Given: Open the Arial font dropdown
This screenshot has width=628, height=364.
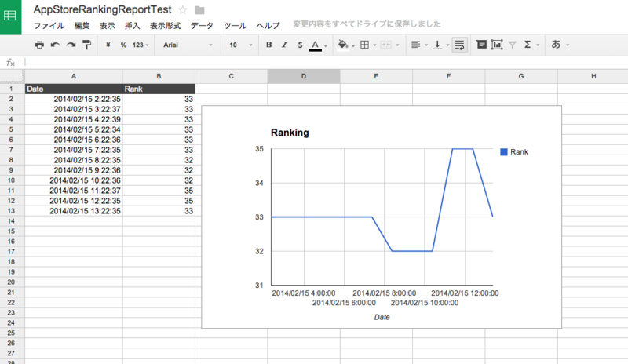Looking at the screenshot, I should (188, 45).
